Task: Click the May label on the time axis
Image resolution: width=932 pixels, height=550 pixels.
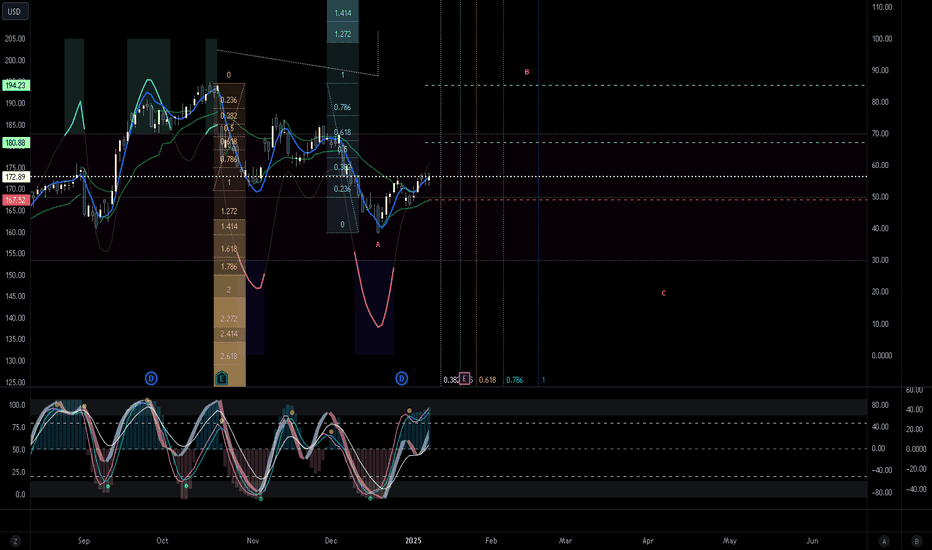Action: (x=729, y=540)
